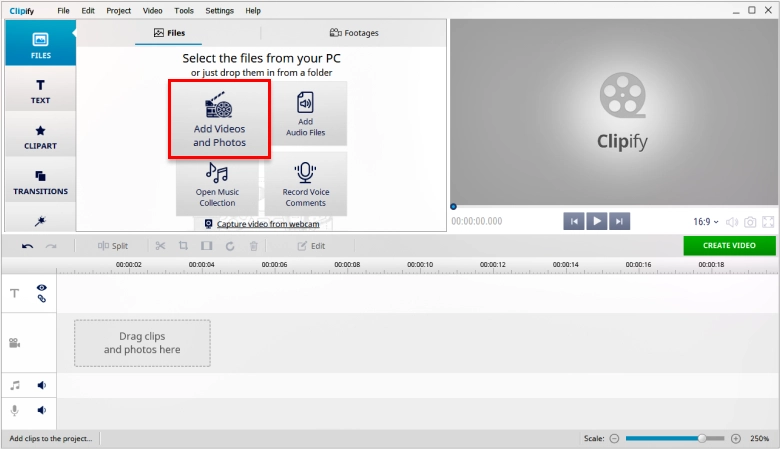Image resolution: width=780 pixels, height=449 pixels.
Task: Increase timeline scale with plus button
Action: [736, 439]
